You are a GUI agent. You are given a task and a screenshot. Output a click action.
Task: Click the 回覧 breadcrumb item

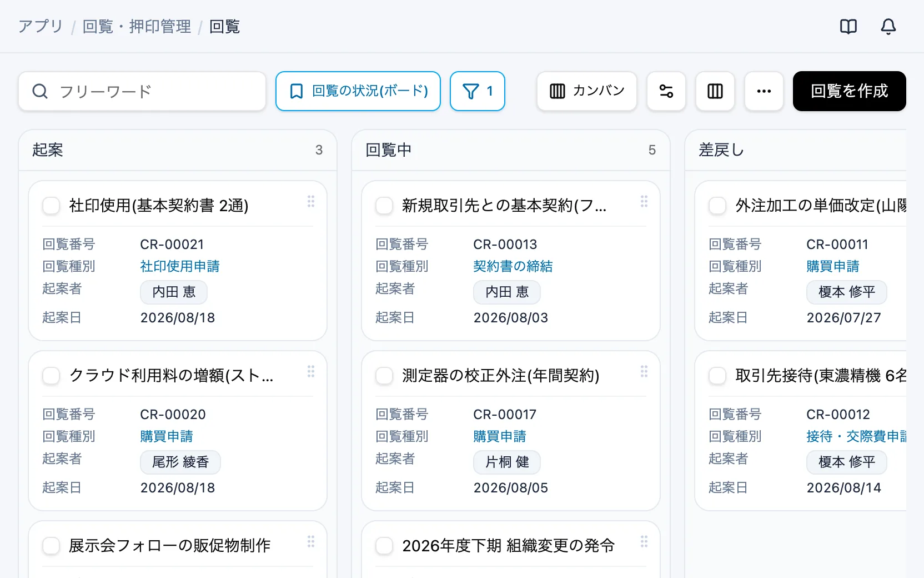point(225,27)
